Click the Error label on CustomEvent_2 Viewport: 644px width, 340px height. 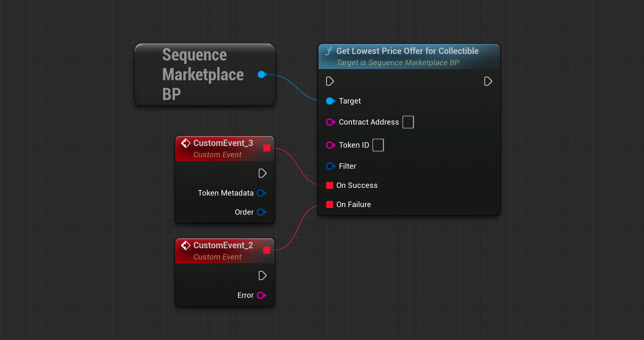tap(245, 295)
